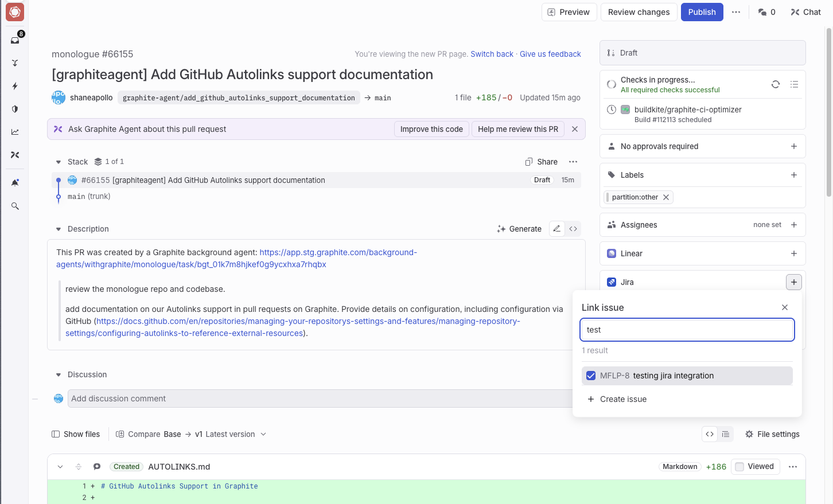Click the search icon in left sidebar
The width and height of the screenshot is (833, 504).
[x=15, y=206]
